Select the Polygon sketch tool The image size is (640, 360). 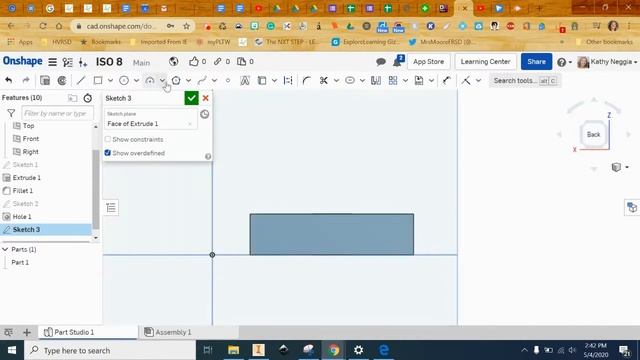tap(176, 80)
